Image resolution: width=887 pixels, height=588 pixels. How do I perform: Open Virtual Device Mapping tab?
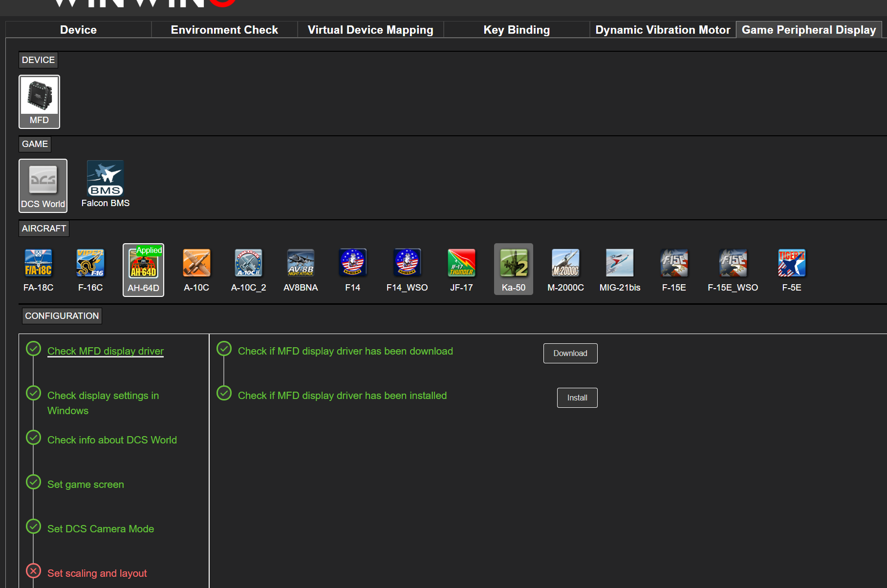[370, 30]
